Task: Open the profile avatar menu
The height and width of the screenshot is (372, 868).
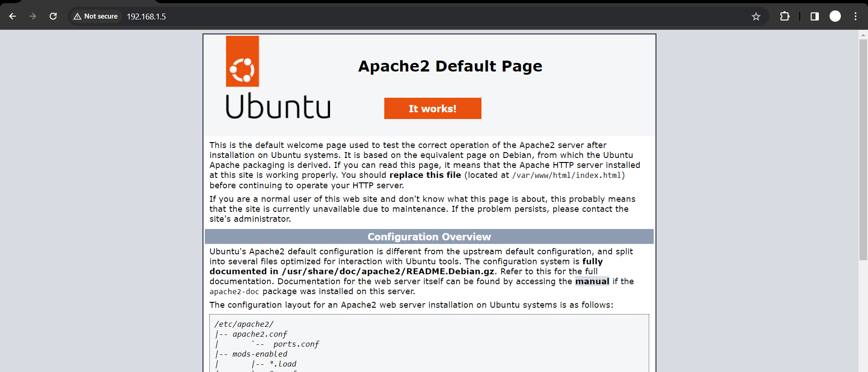Action: click(835, 16)
